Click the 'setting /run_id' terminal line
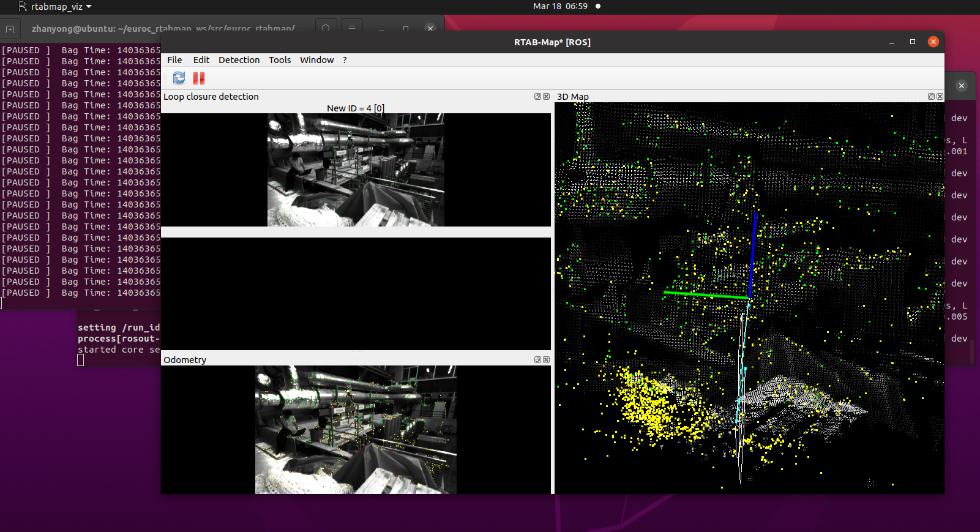The width and height of the screenshot is (980, 532). [x=119, y=328]
